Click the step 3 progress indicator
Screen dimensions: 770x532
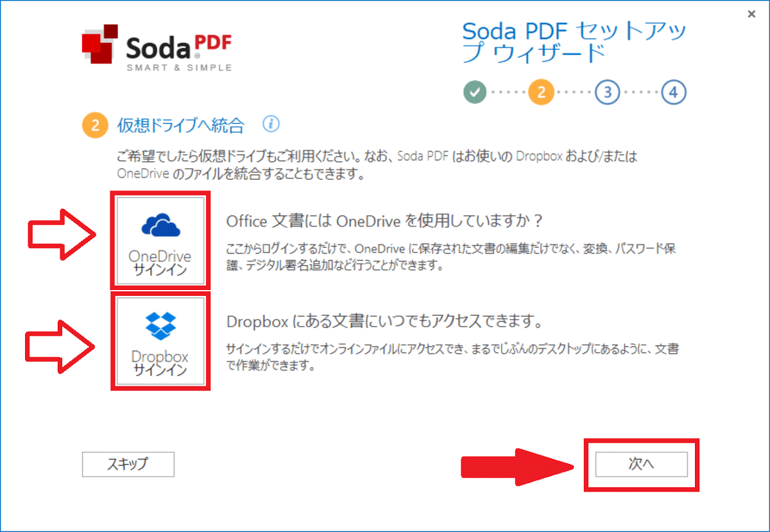(x=607, y=92)
